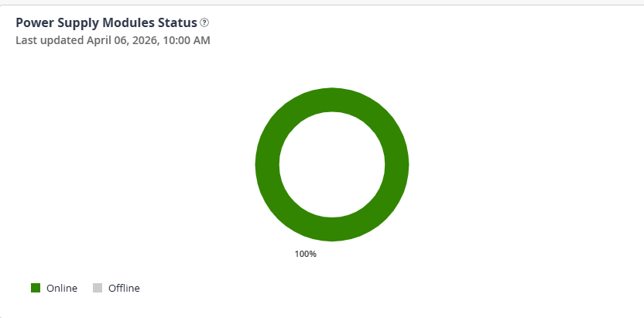Viewport: 644px width, 318px height.
Task: Click the green Online legend swatch
Action: click(x=36, y=288)
